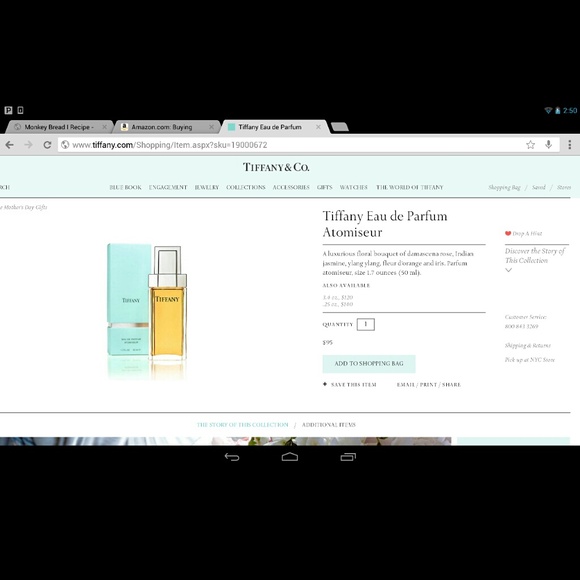The height and width of the screenshot is (580, 580).
Task: Tap the Android home navigation button
Action: click(290, 457)
